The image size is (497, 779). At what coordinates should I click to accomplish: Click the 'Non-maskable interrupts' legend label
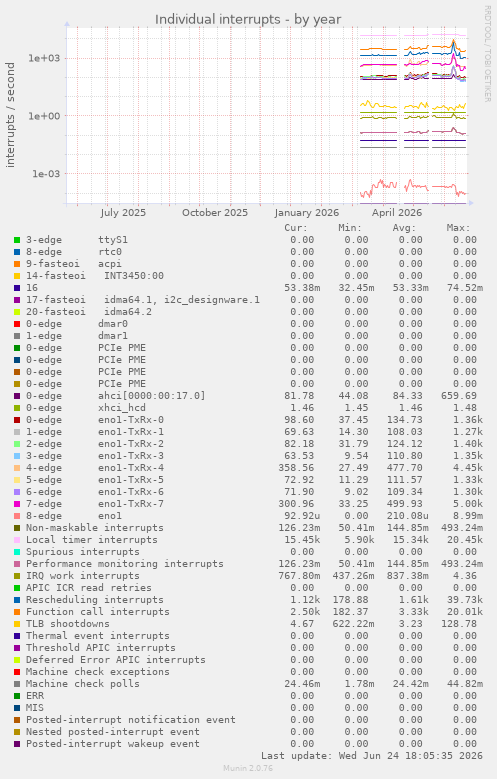tap(95, 528)
